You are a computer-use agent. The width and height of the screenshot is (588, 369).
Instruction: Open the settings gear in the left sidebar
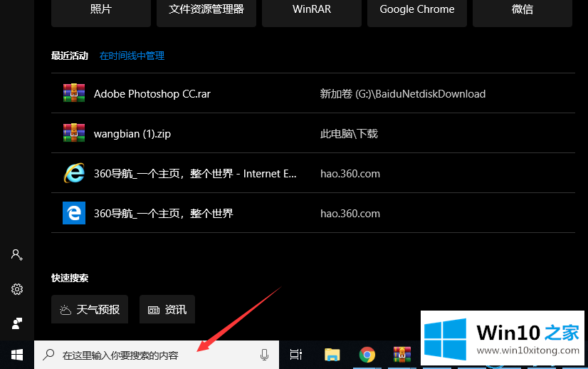17,289
